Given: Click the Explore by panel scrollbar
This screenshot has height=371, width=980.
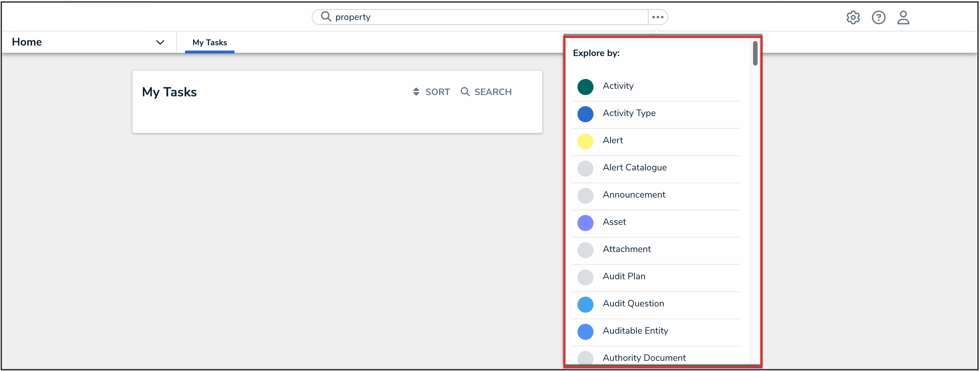Looking at the screenshot, I should pos(755,54).
